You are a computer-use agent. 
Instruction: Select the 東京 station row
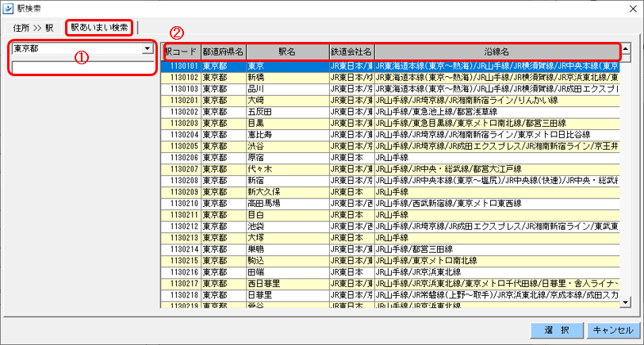click(389, 66)
